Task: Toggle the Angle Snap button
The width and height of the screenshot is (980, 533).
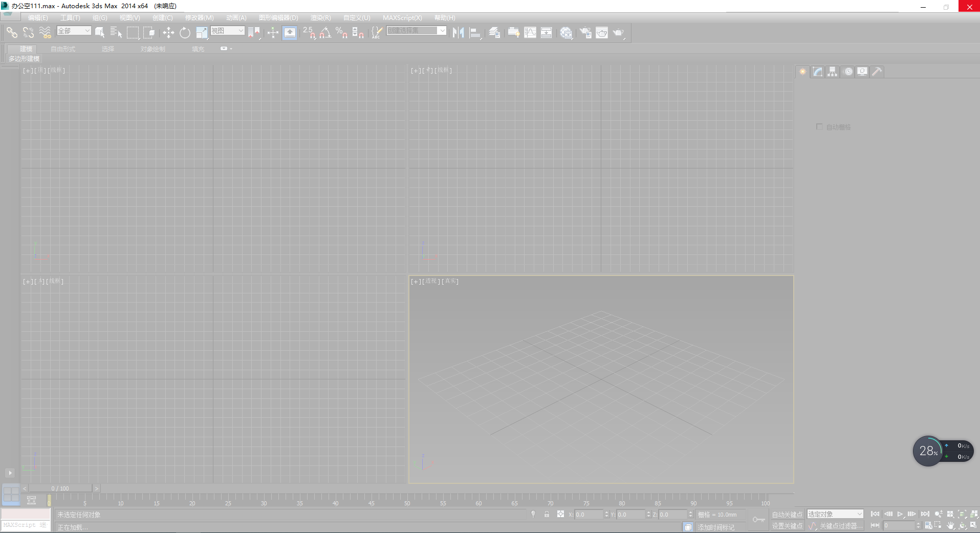Action: click(325, 33)
